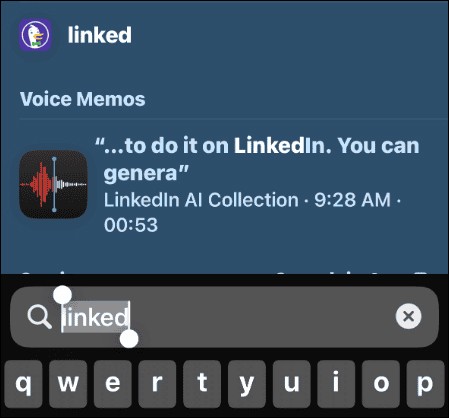Open the LinkedIn AI Collection voice memo
This screenshot has height=418, width=449.
point(224,185)
